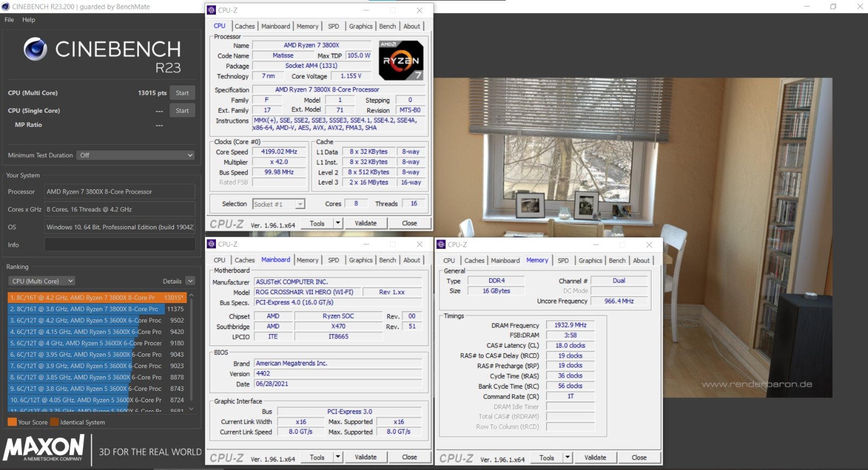This screenshot has width=868, height=470.
Task: Switch to Memory tab in top CPU-Z window
Action: 308,26
